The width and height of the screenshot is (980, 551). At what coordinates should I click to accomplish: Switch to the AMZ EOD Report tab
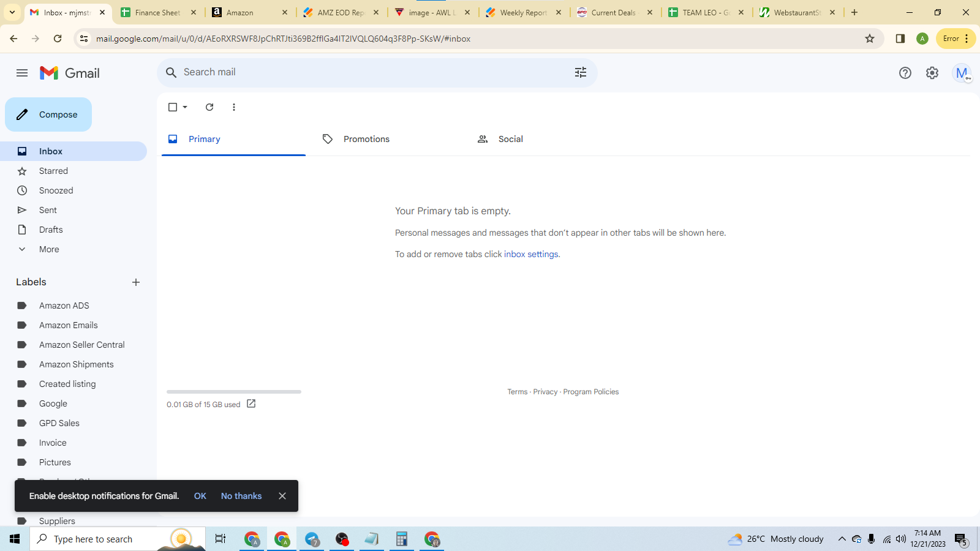click(339, 12)
